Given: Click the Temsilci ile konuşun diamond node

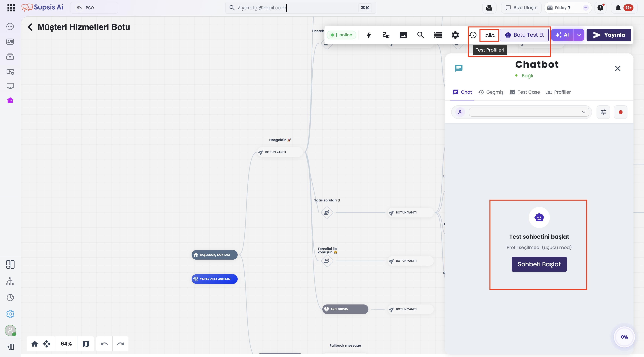Looking at the screenshot, I should (327, 261).
